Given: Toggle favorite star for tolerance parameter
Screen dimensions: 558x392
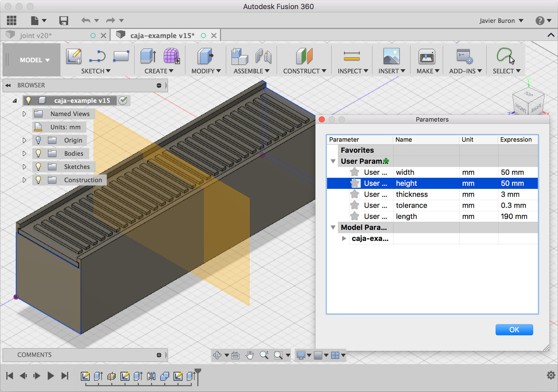Looking at the screenshot, I should coord(355,205).
